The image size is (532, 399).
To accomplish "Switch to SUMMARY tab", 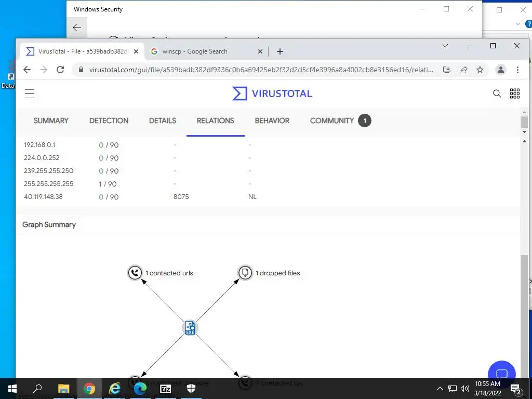I will [51, 121].
